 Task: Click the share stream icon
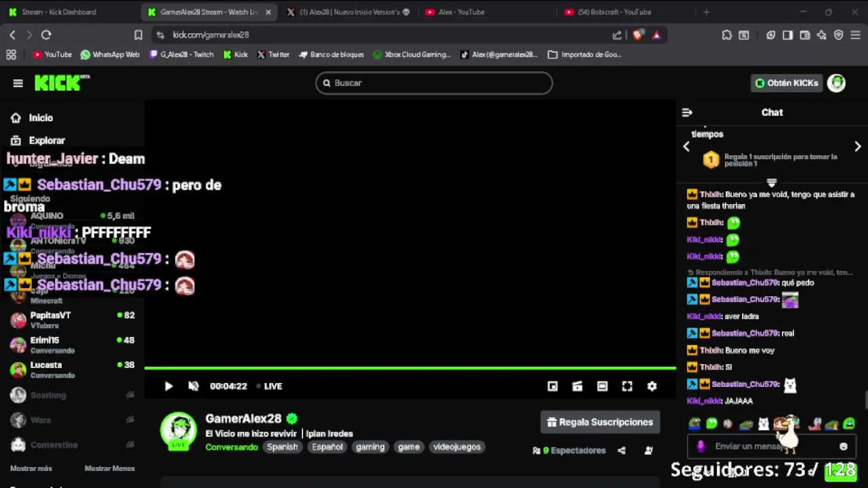[621, 451]
